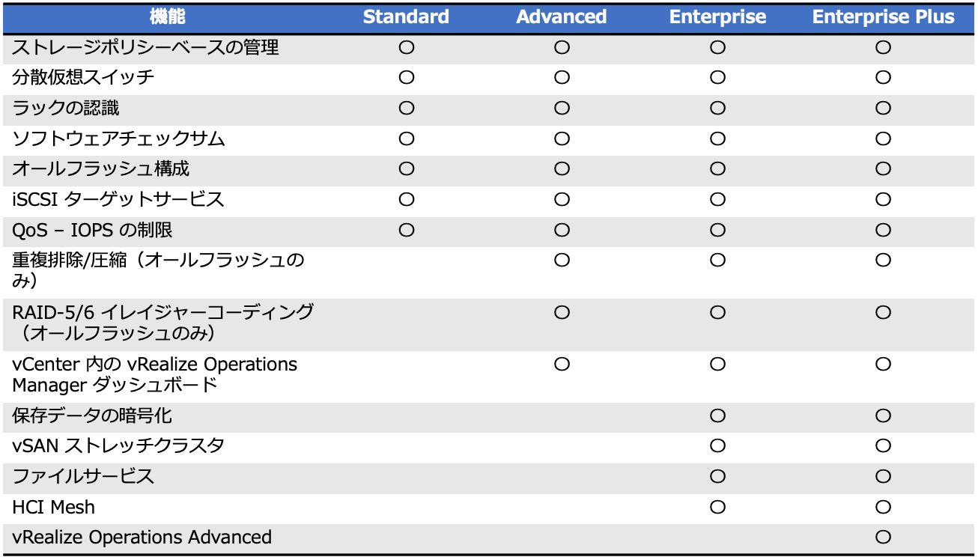Click the Enterprise column header
Viewport: 978px width, 560px height.
(x=717, y=17)
